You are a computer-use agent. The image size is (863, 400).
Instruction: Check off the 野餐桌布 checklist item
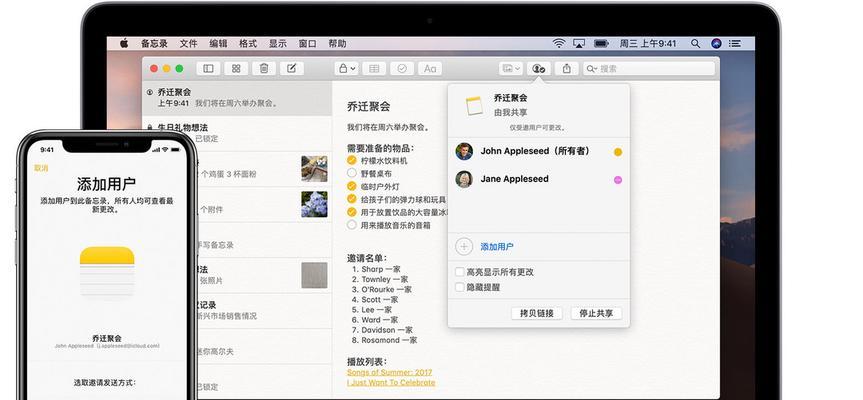pyautogui.click(x=352, y=173)
